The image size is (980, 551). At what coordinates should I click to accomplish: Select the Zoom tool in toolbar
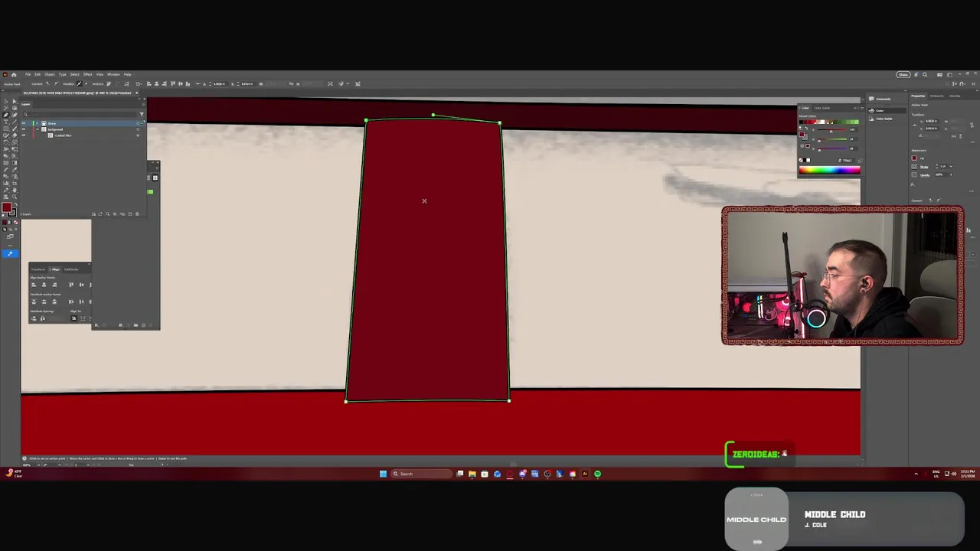pyautogui.click(x=15, y=197)
